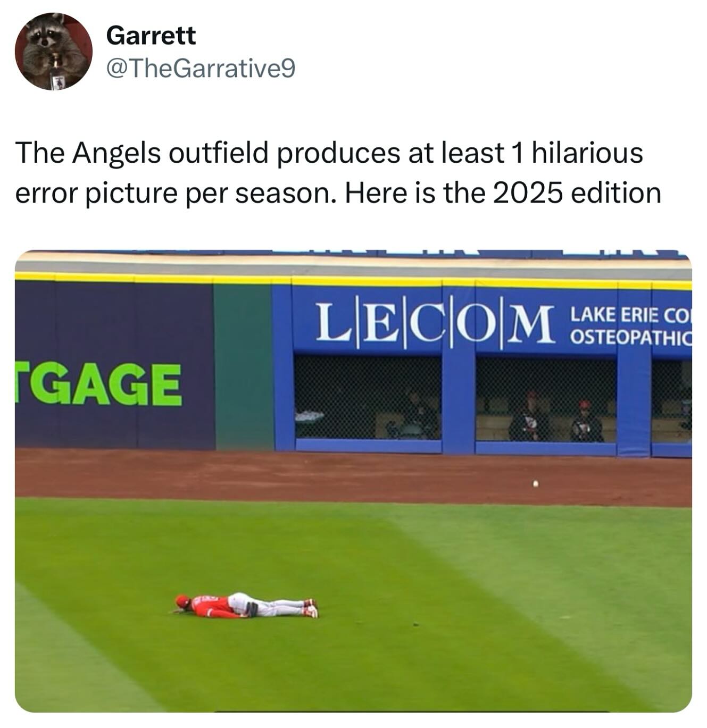Click the words "2025 edition" in tweet
The height and width of the screenshot is (728, 707).
point(577,192)
